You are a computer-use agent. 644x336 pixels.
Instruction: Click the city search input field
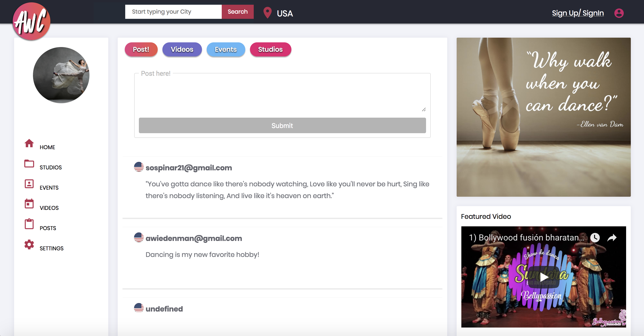click(174, 12)
